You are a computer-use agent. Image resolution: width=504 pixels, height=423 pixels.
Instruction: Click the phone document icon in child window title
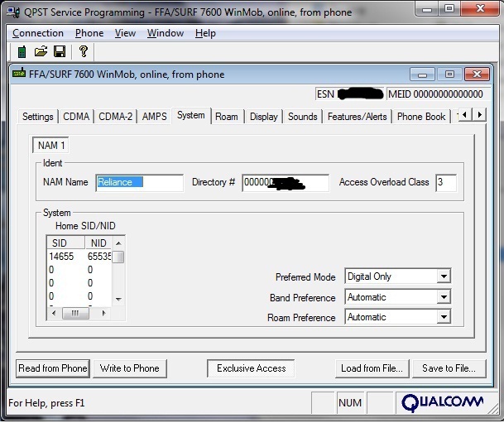click(19, 73)
